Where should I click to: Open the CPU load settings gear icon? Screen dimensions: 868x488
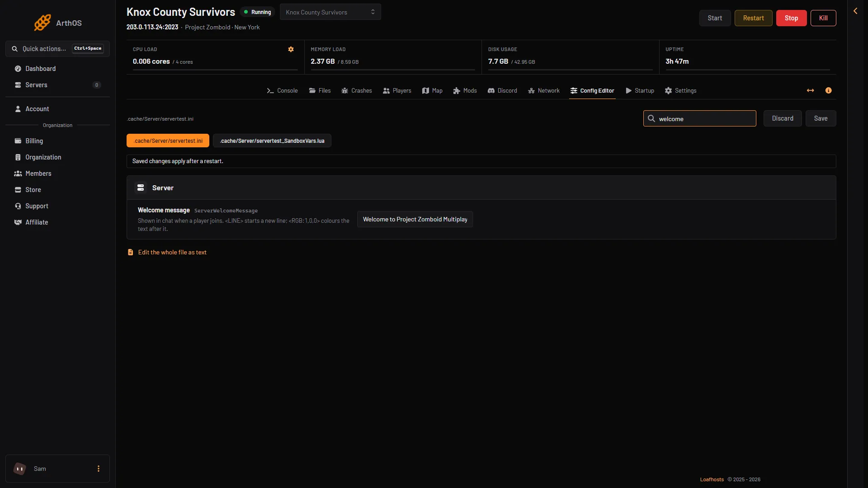coord(291,49)
